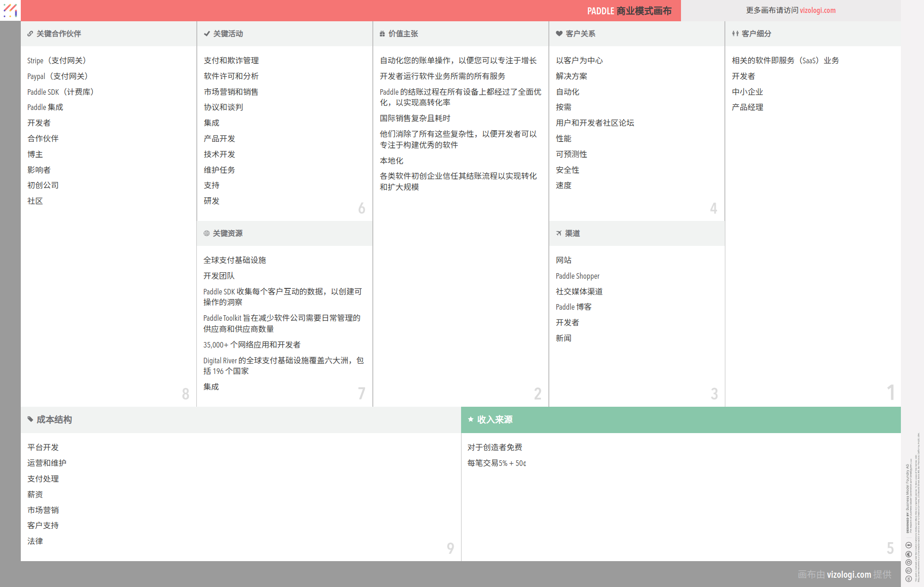Click the globe icon in the 关键资源 header
Image resolution: width=924 pixels, height=587 pixels.
tap(206, 233)
